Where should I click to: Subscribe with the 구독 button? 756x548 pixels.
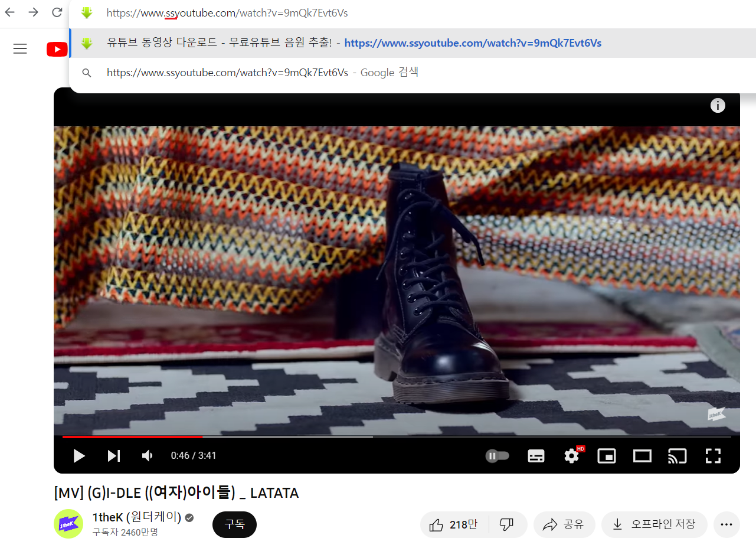click(x=234, y=524)
